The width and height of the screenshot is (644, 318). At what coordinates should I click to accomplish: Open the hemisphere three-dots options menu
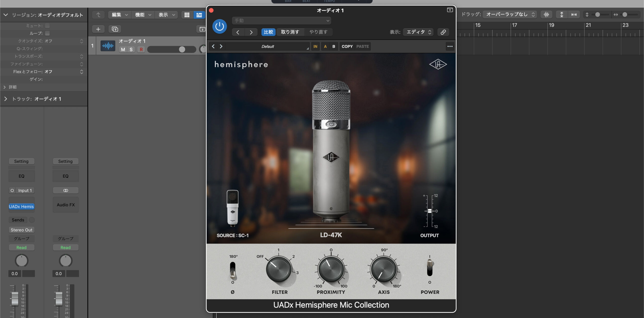[450, 47]
